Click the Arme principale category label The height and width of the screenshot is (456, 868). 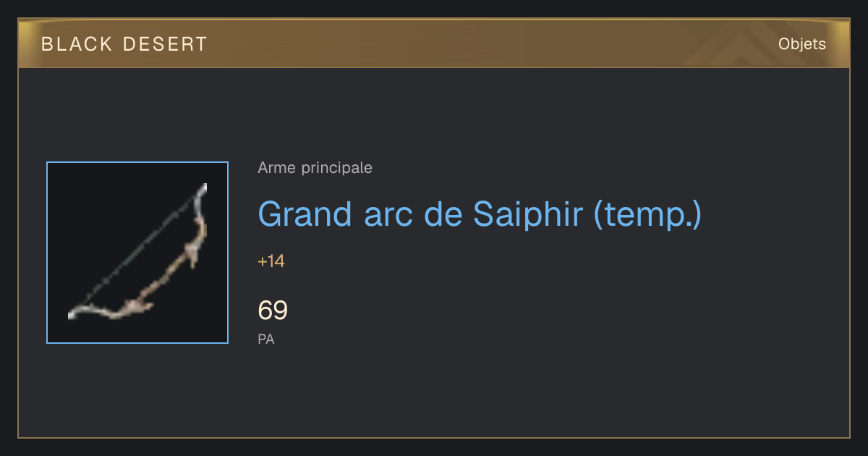(x=315, y=168)
